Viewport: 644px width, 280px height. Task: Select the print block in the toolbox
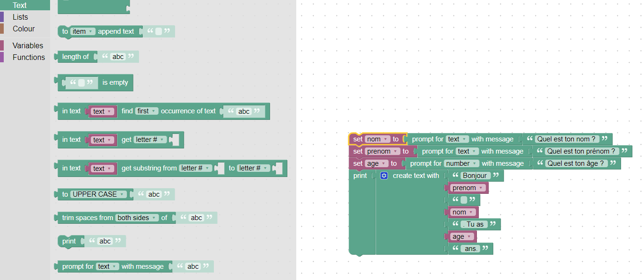(69, 241)
